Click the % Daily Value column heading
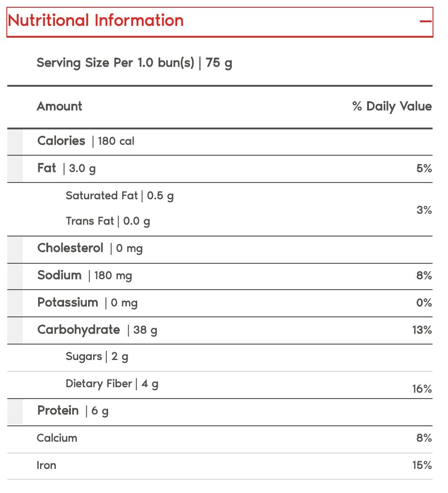Image resolution: width=448 pixels, height=493 pixels. click(392, 106)
